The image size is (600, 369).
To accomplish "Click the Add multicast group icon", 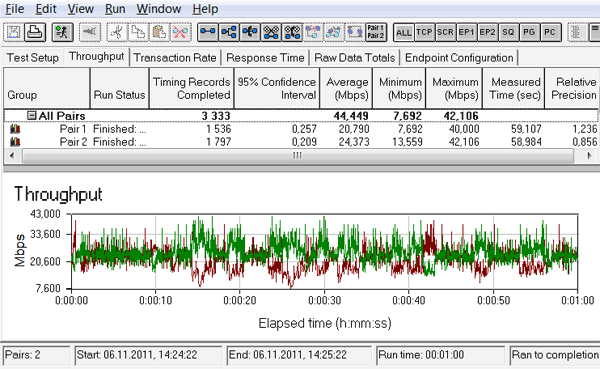I will pos(229,32).
